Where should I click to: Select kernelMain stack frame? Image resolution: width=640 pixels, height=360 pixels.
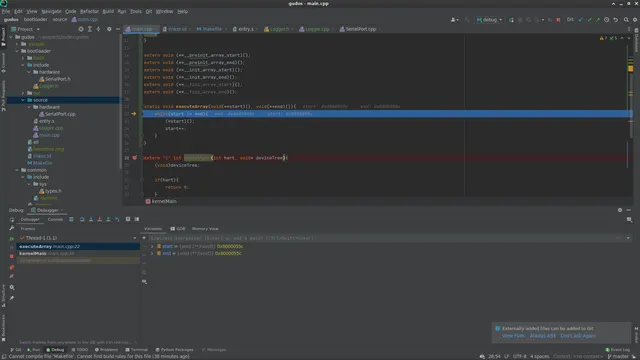[x=78, y=253]
